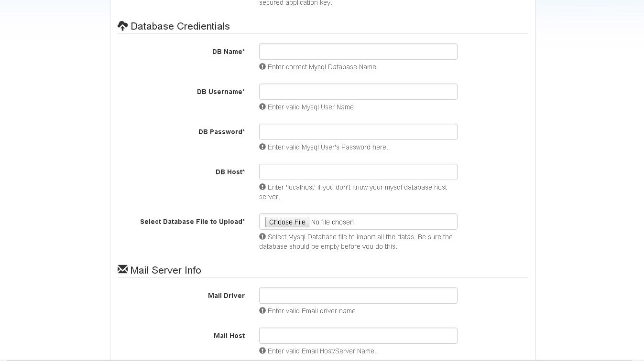Click the Database Credentials section heading
The image size is (644, 361).
pyautogui.click(x=180, y=26)
